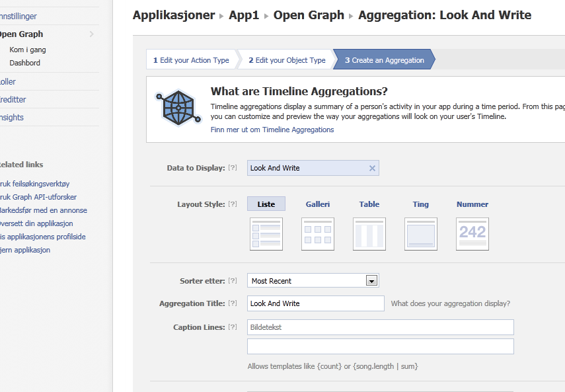The width and height of the screenshot is (565, 392).
Task: Switch layout style to Galleri label
Action: (x=318, y=204)
